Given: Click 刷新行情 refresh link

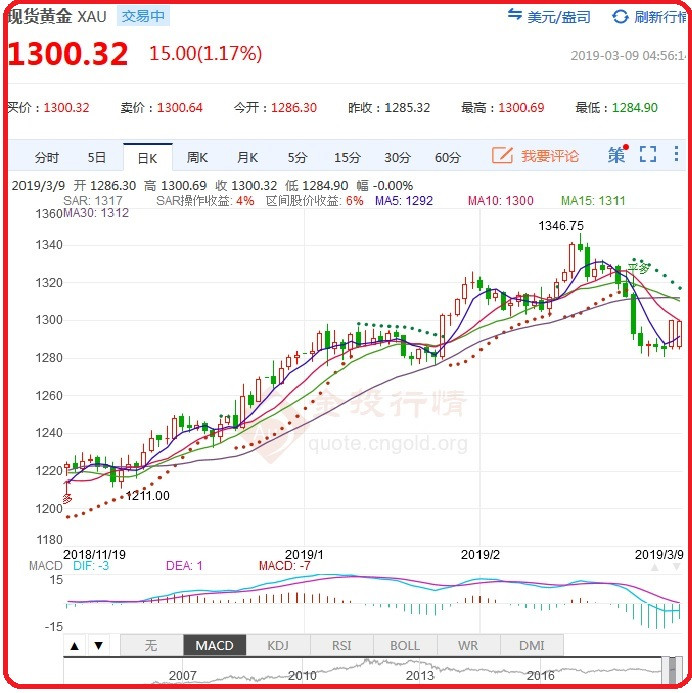Looking at the screenshot, I should coord(660,17).
